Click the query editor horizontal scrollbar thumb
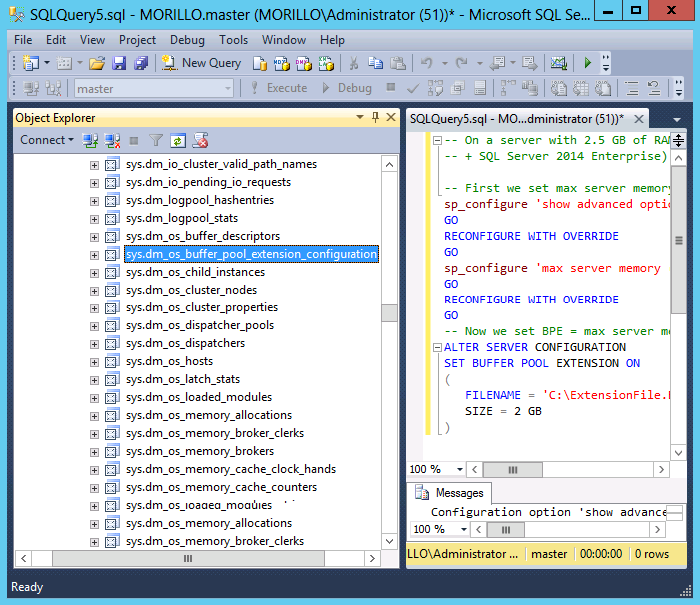This screenshot has width=700, height=605. (x=513, y=470)
